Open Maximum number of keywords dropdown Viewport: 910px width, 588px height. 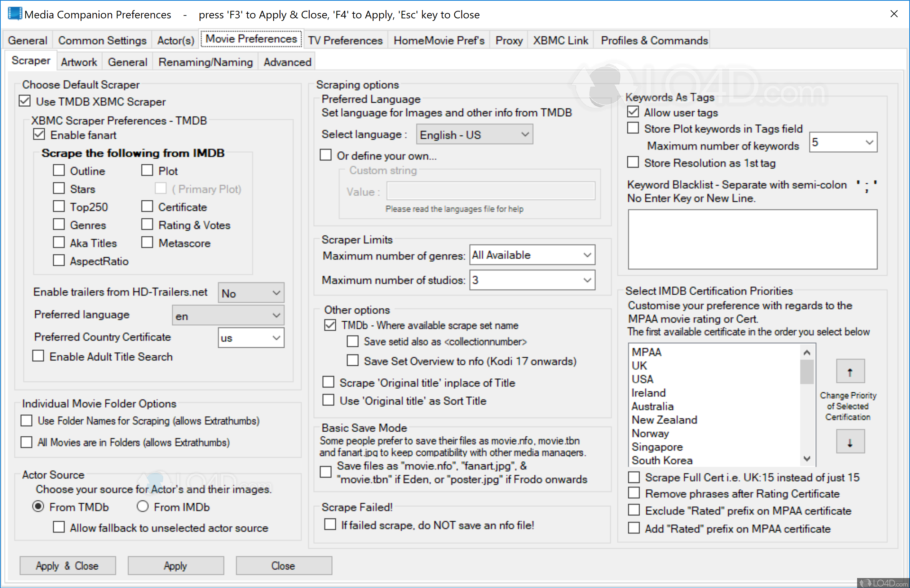tap(843, 142)
